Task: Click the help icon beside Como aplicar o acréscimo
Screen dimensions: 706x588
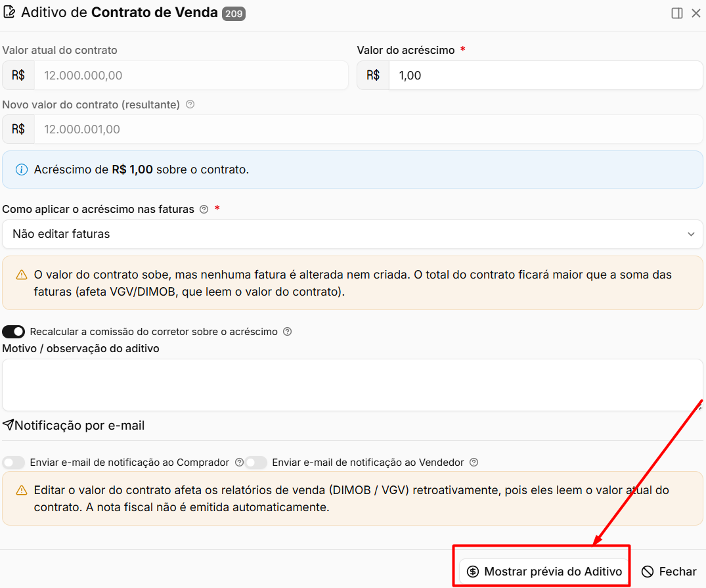Action: (x=204, y=209)
